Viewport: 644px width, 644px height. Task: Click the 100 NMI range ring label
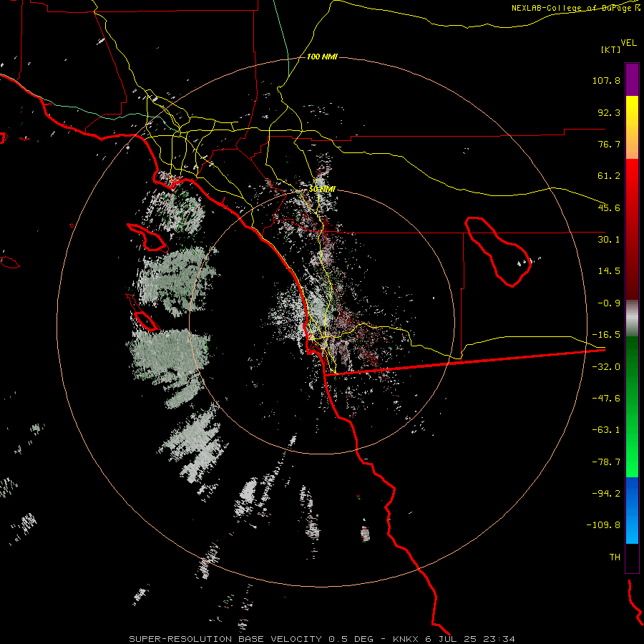(322, 57)
